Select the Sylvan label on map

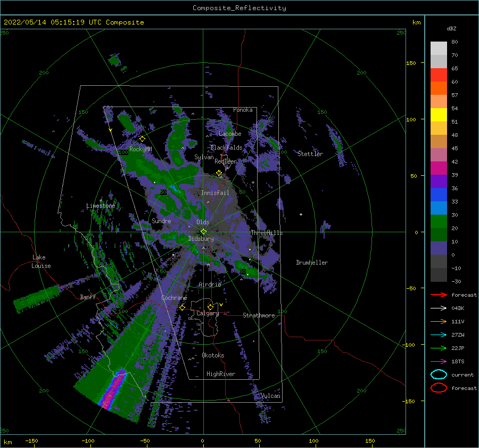(x=204, y=157)
